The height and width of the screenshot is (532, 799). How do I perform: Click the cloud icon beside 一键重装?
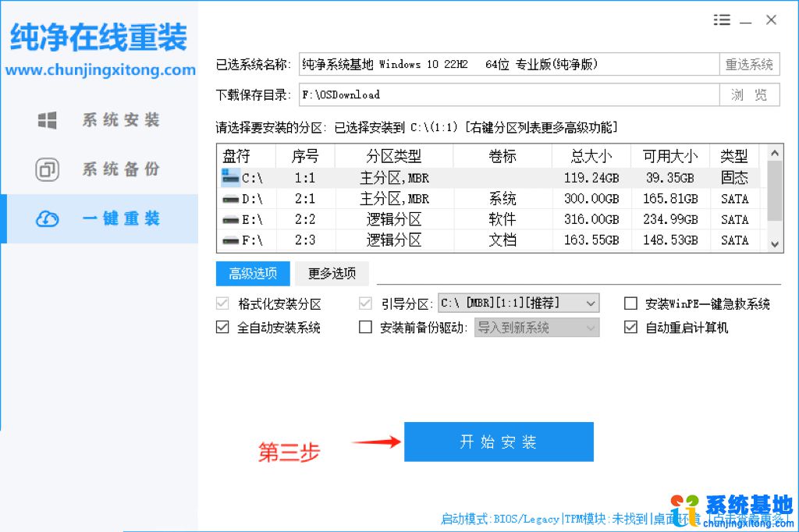point(48,219)
